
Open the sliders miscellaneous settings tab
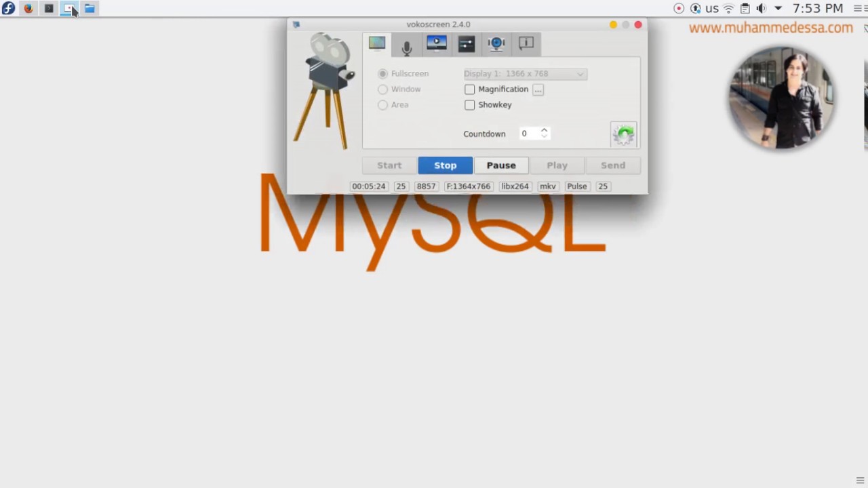coord(467,44)
